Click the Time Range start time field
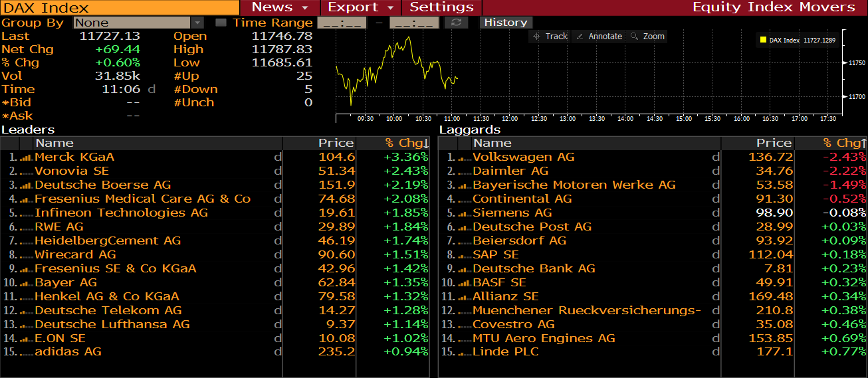 tap(342, 23)
